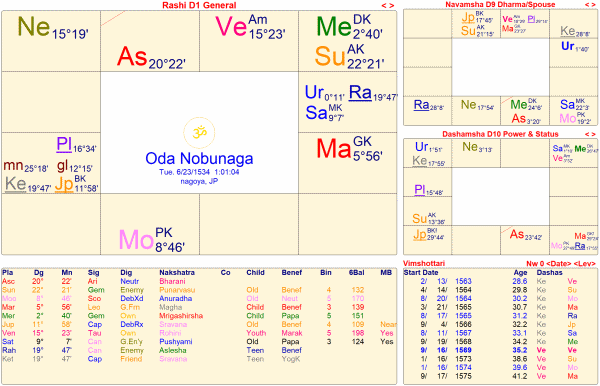600x386 pixels.
Task: Select the Venus glyph in Rashi chart
Action: (x=231, y=26)
